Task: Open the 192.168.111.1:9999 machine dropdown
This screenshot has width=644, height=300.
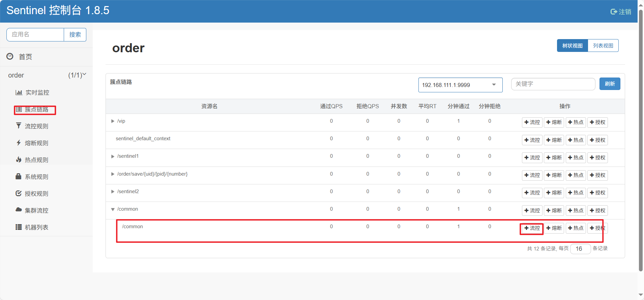Action: pyautogui.click(x=460, y=85)
